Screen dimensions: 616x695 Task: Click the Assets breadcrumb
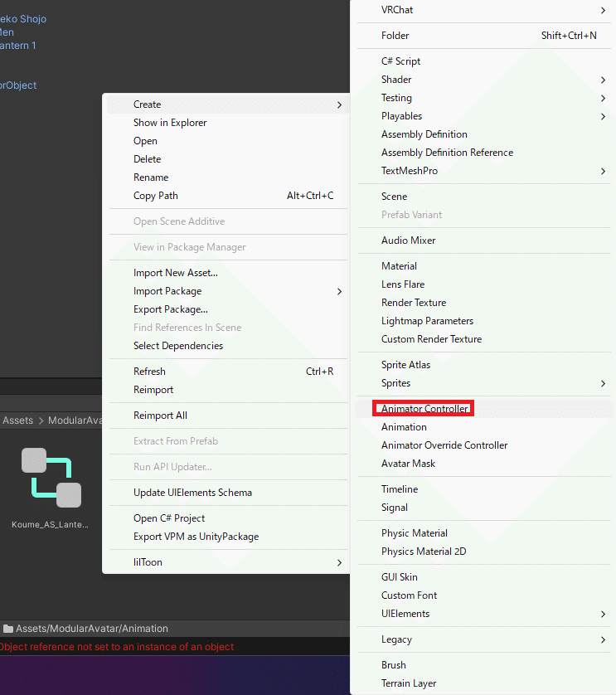click(x=17, y=420)
